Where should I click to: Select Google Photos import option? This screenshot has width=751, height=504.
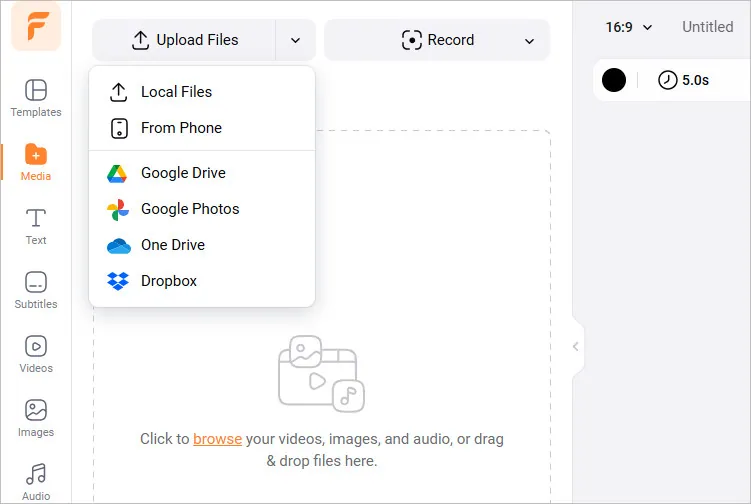[202, 209]
